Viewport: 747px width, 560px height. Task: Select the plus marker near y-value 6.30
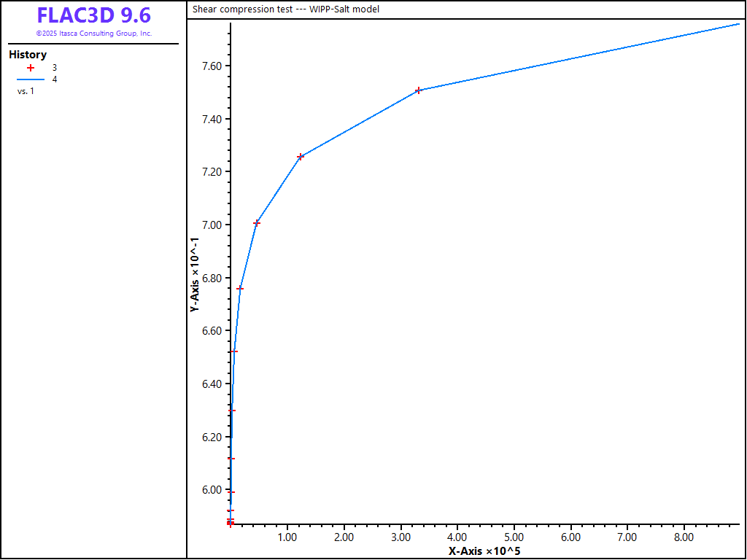[x=232, y=411]
